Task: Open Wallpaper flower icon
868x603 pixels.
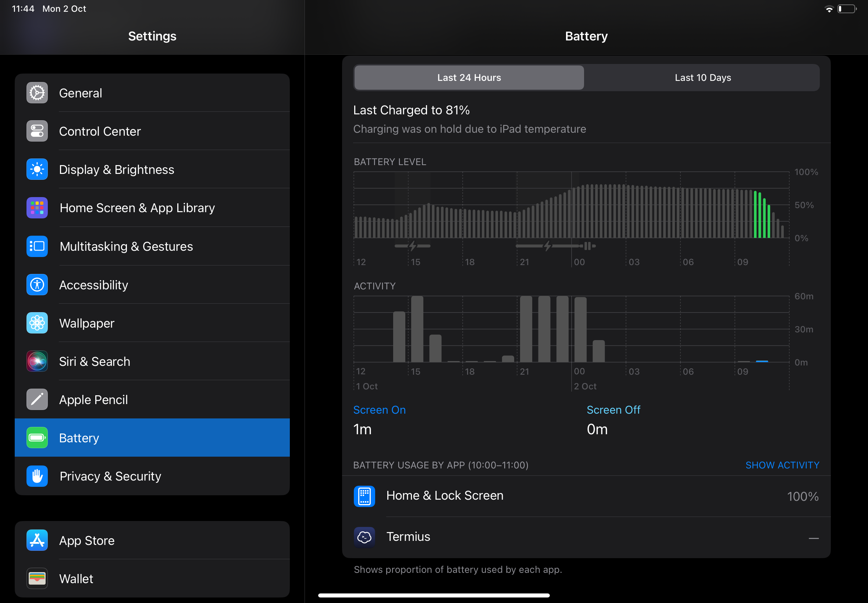Action: tap(37, 323)
